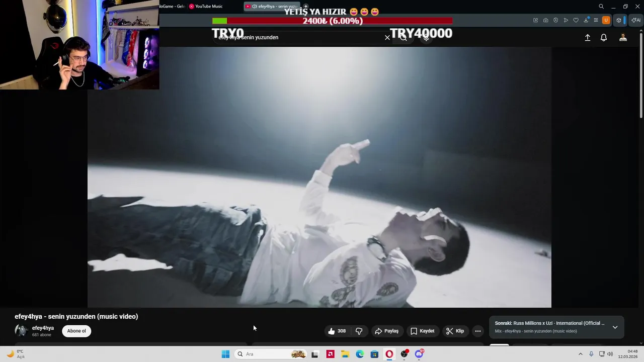The image size is (644, 362).
Task: Clear the YouTube search box
Action: pos(387,38)
